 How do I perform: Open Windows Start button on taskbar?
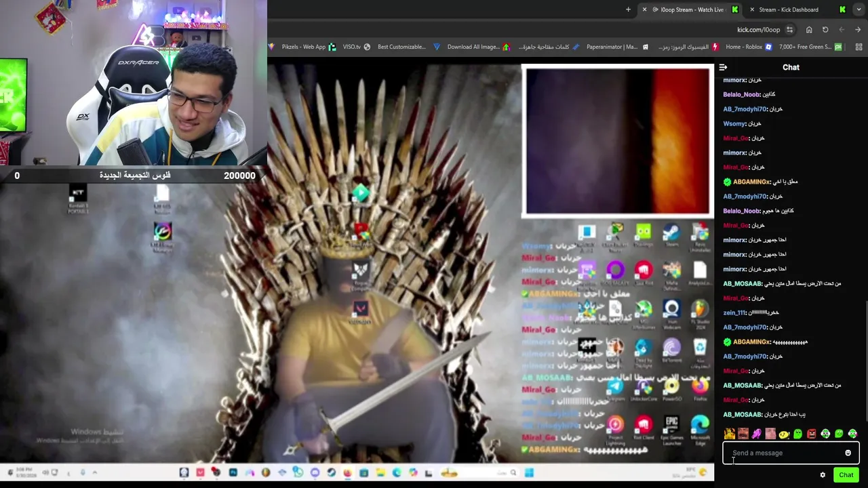point(529,472)
